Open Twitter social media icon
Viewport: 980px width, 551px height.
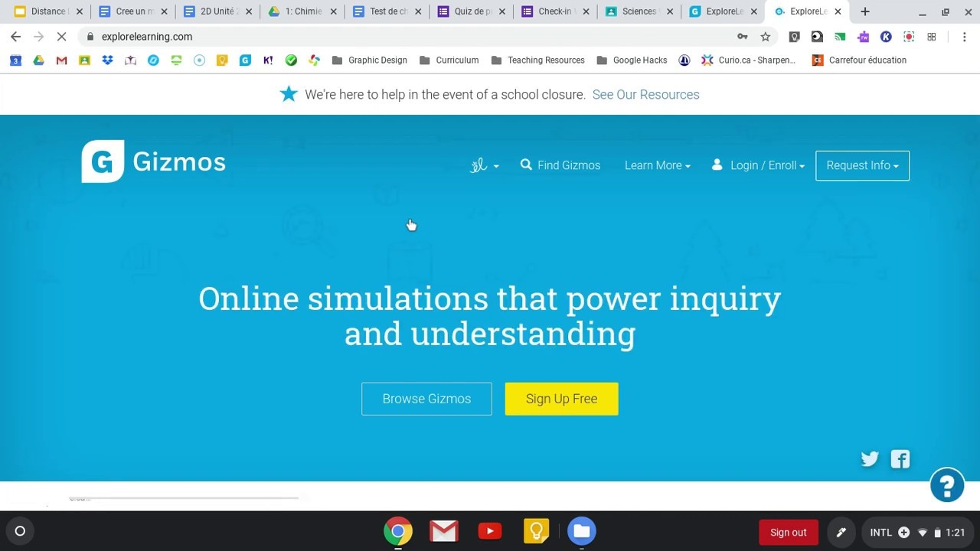point(869,459)
